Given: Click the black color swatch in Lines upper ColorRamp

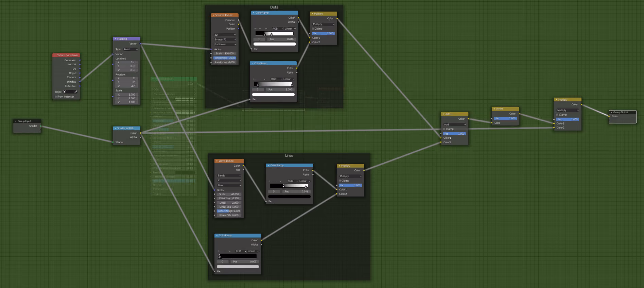Looking at the screenshot, I should point(289,196).
